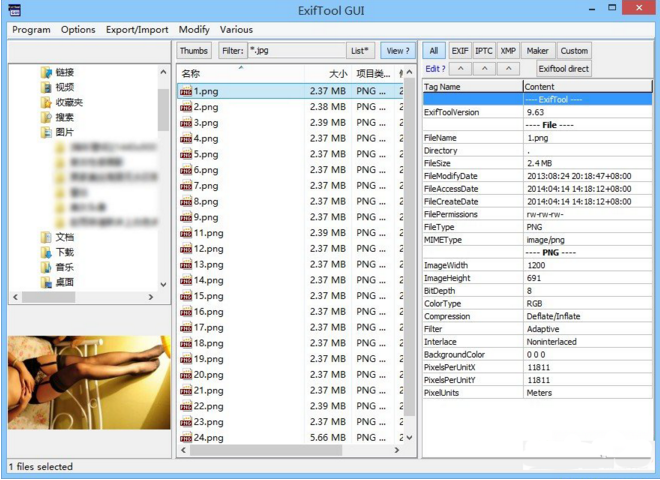Select the 收藏夹 folder icon
Viewport: 660px width, 480px height.
[46, 102]
